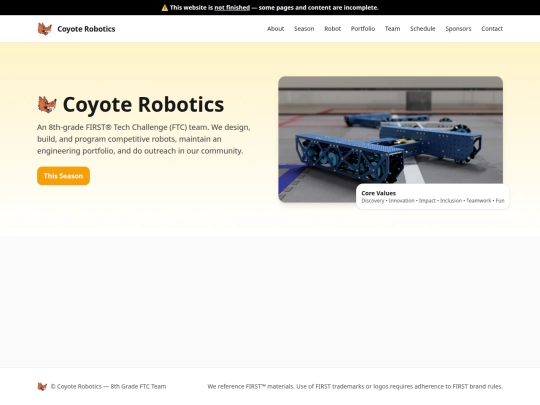
Task: View the Schedule nav link
Action: 423,29
